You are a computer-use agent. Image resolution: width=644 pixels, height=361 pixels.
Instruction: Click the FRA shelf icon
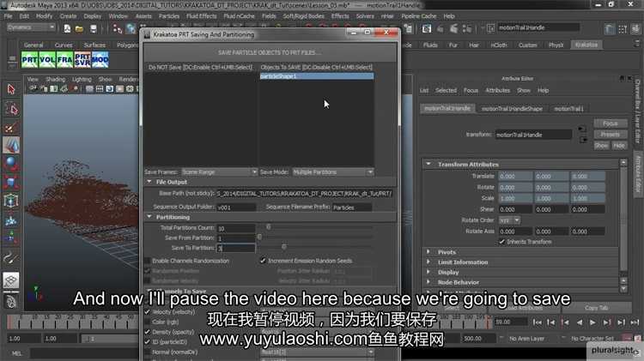click(65, 60)
